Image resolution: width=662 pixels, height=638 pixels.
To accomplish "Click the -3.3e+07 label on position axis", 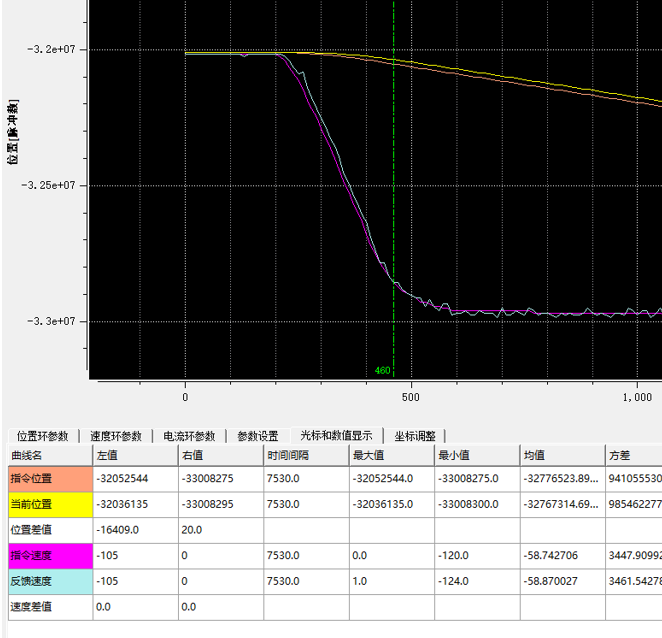I will click(51, 321).
